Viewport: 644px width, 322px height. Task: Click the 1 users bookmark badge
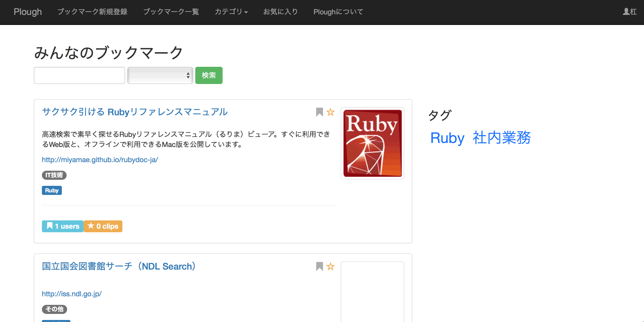(x=63, y=226)
